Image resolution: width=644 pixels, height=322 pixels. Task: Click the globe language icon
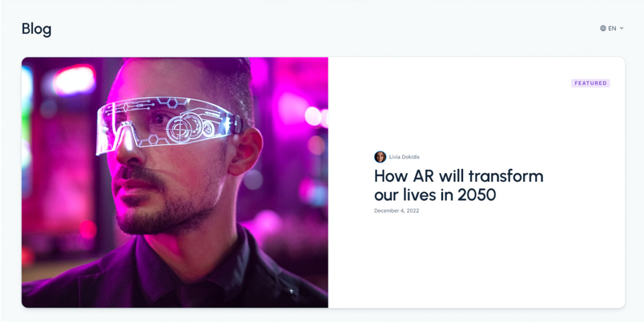pos(603,28)
